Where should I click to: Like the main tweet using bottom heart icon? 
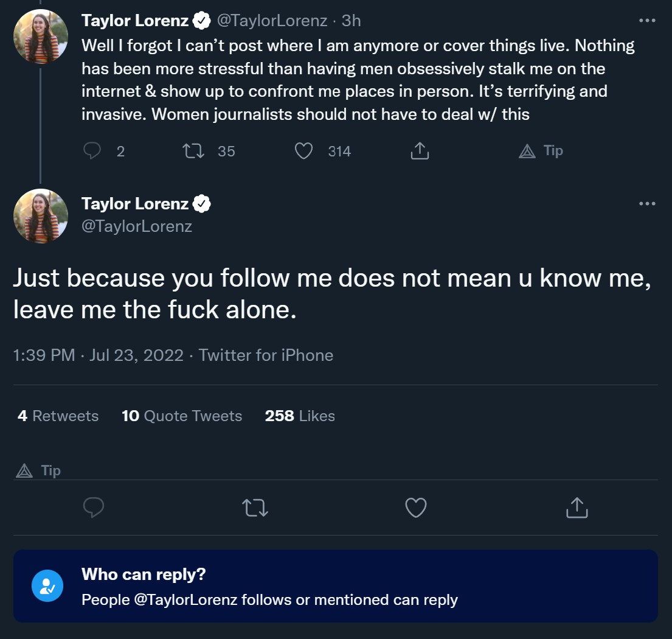click(416, 508)
